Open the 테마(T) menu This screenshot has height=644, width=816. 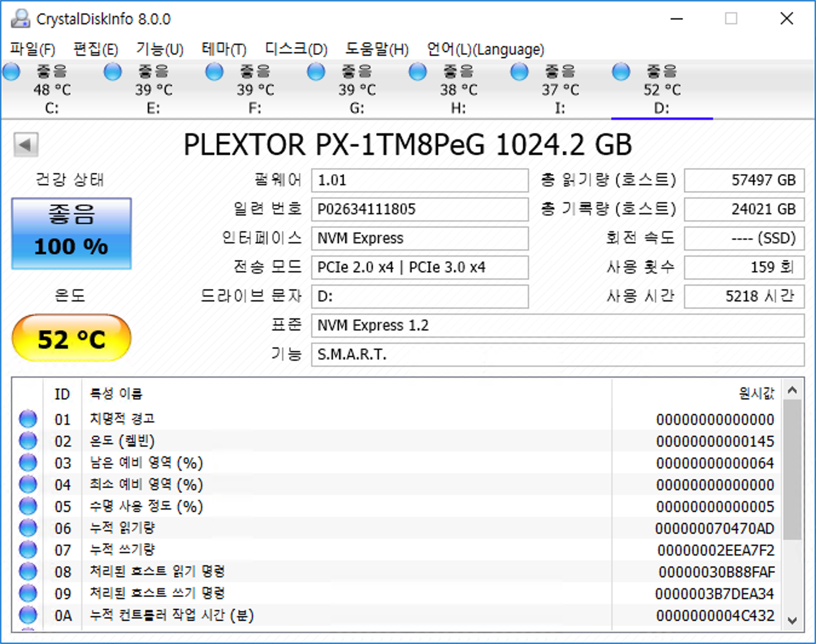[224, 49]
